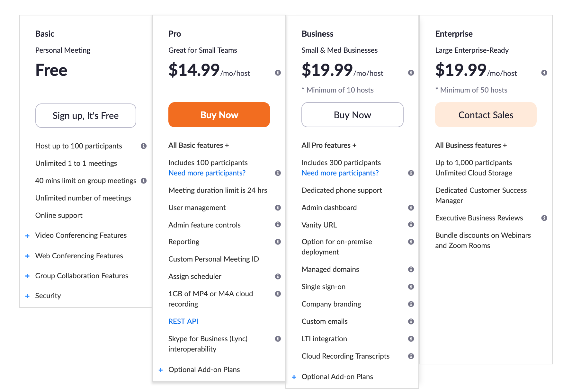Click the info icon next to User management

pos(278,208)
